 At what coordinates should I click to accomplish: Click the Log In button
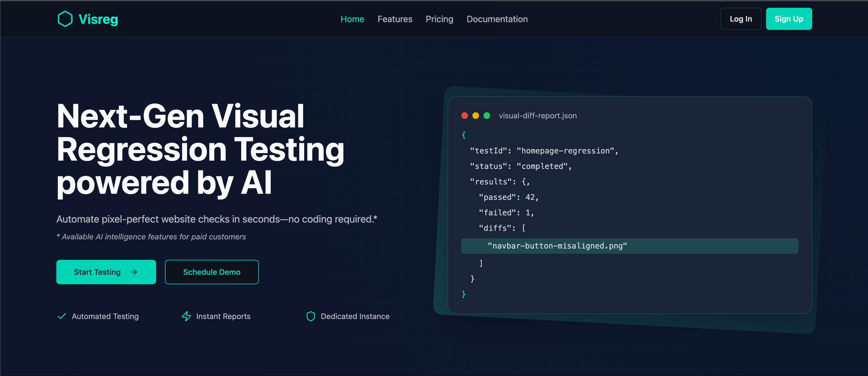coord(741,19)
